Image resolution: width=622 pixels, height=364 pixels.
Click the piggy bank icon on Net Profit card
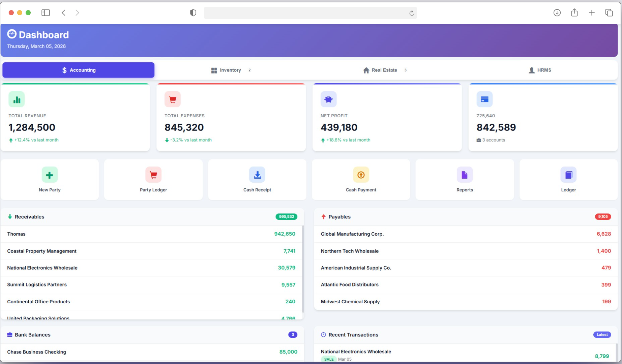point(328,99)
